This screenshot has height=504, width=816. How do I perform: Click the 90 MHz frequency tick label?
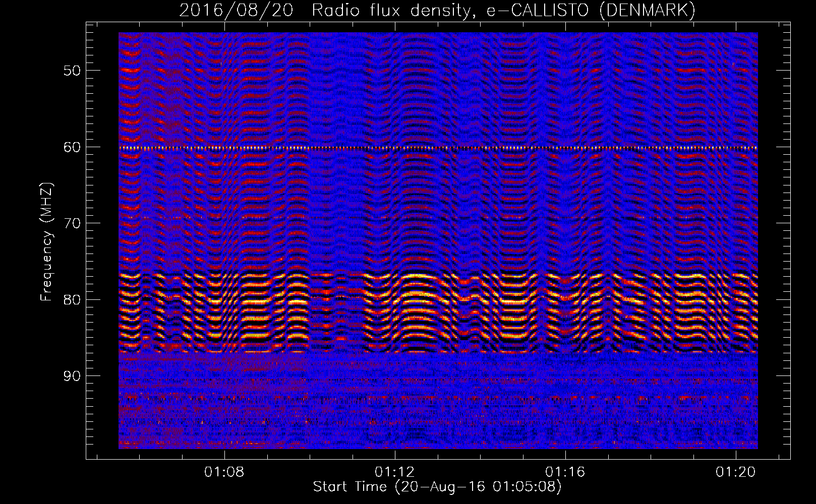[72, 376]
